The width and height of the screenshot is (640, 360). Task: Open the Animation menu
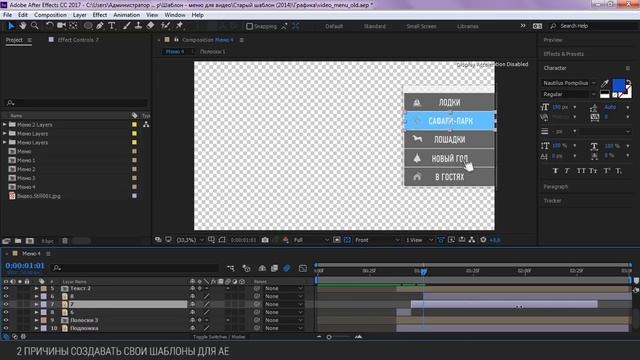(x=127, y=15)
